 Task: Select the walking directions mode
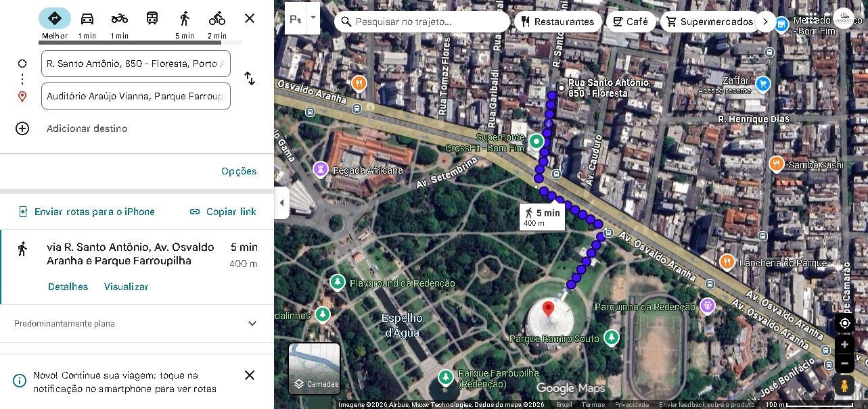pyautogui.click(x=184, y=18)
